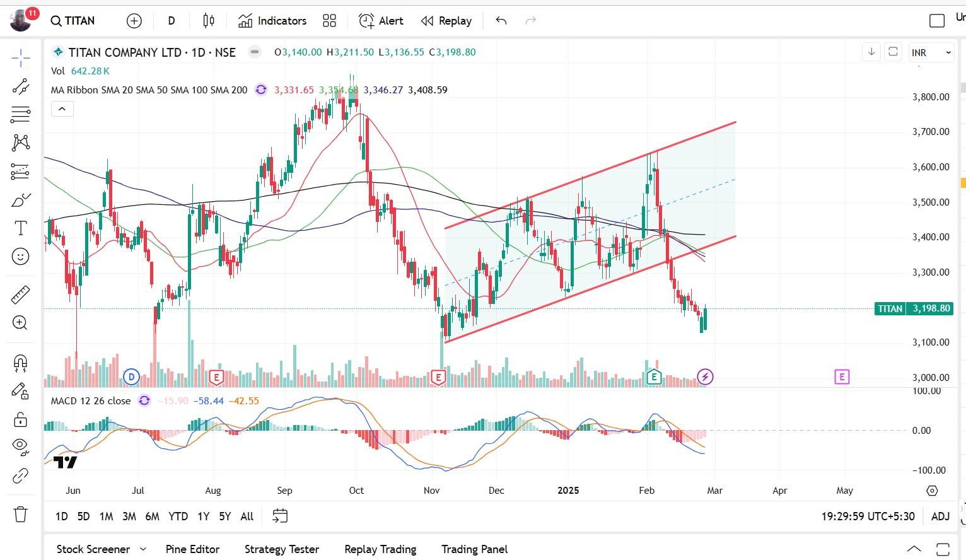Set chart range to 5D
Viewport: 966px width, 560px height.
click(83, 516)
